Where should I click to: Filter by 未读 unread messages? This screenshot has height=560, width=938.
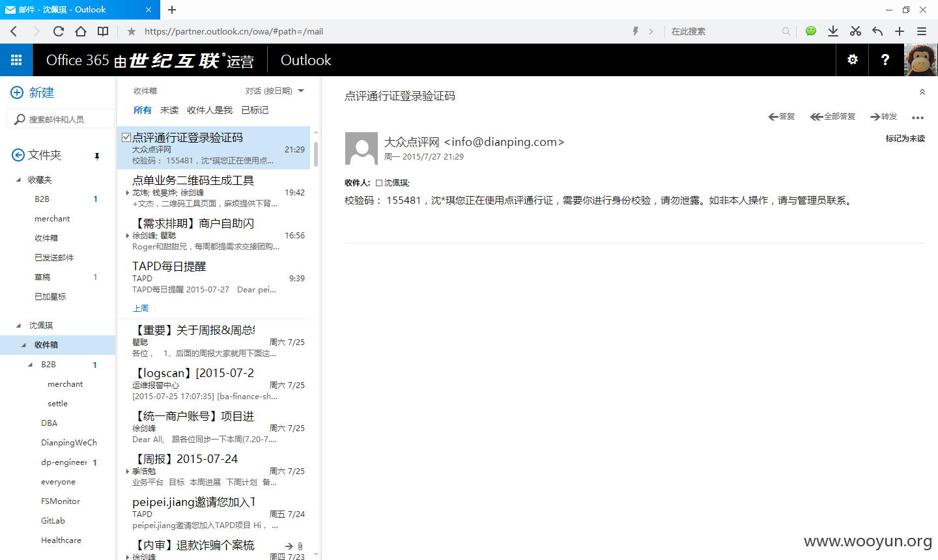click(x=169, y=110)
